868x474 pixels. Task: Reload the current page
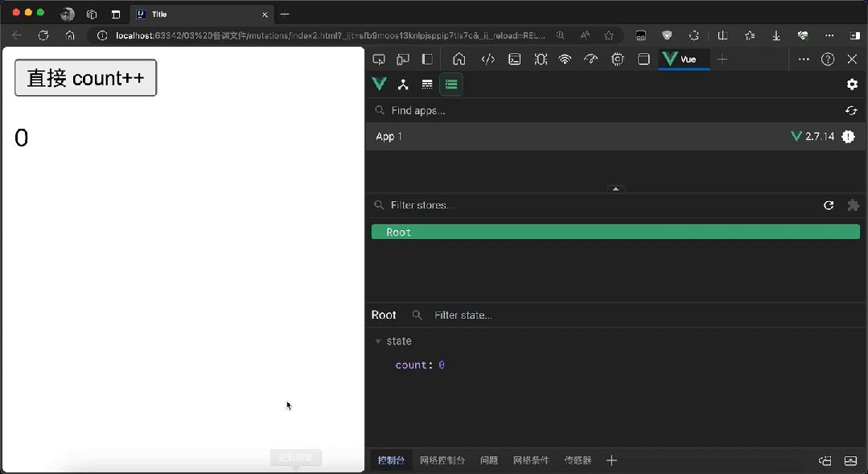[x=43, y=35]
